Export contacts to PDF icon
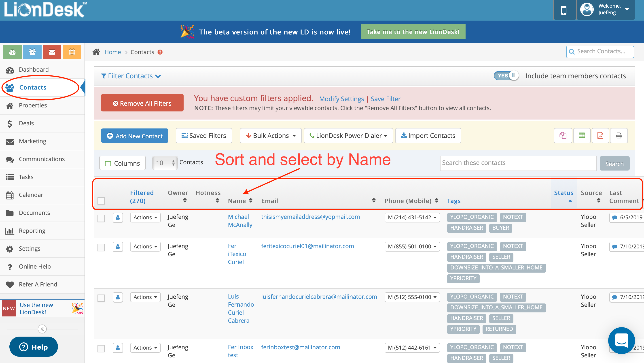The image size is (644, 363). coord(600,136)
